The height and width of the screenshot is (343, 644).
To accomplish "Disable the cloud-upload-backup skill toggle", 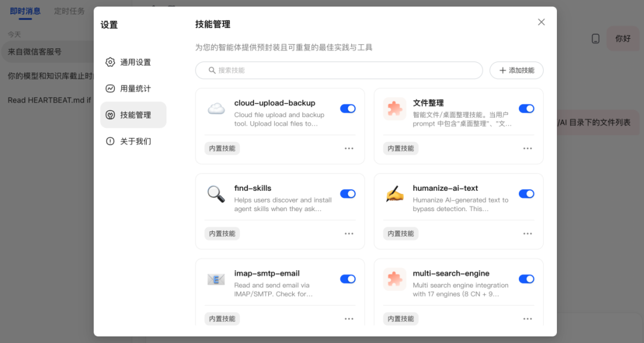I will (x=348, y=109).
